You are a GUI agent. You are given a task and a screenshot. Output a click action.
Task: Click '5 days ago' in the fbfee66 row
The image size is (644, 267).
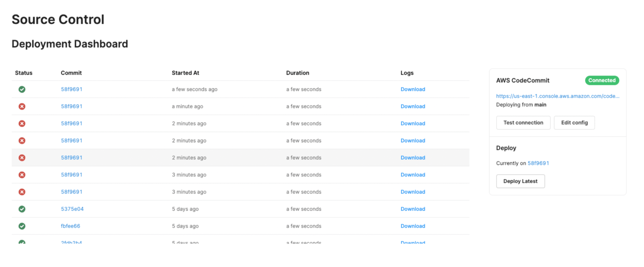point(185,226)
